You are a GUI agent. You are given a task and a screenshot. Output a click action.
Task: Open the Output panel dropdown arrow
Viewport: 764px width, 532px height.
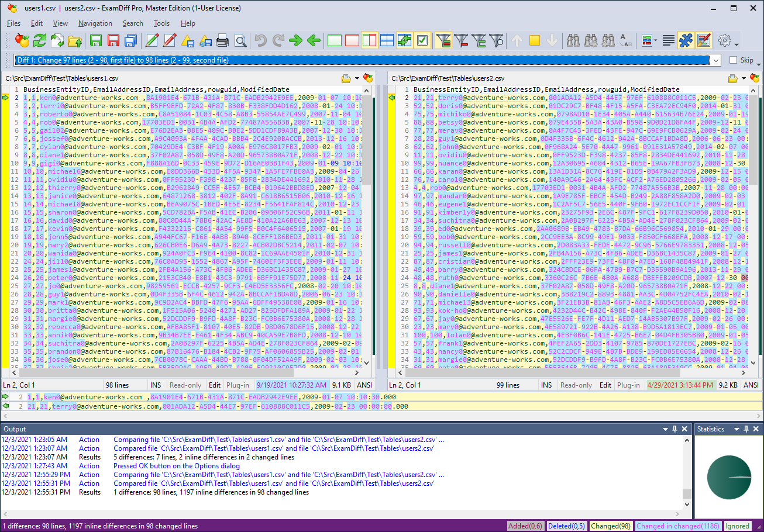665,429
